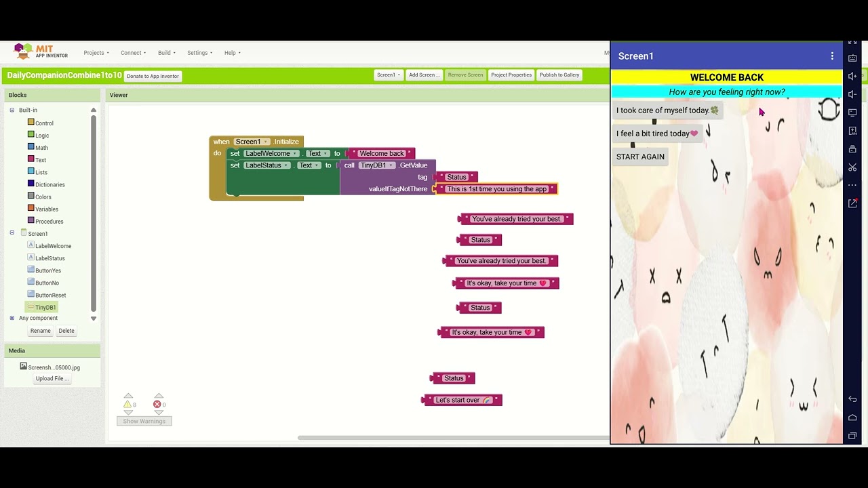Open LabelWelcome component dropdown in set block

(x=271, y=153)
